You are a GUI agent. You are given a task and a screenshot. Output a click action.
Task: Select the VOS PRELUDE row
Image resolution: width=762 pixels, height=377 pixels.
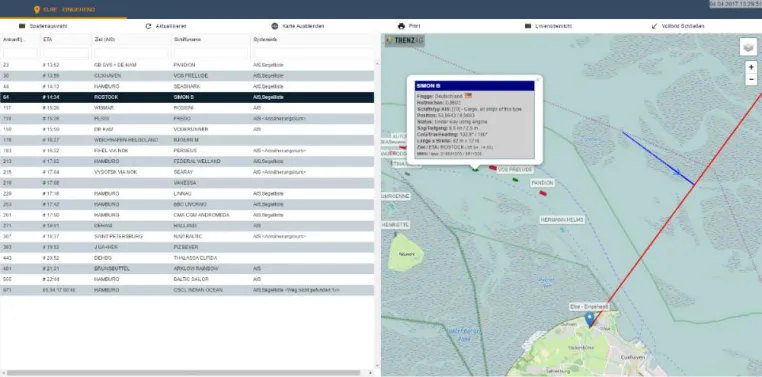[x=187, y=76]
